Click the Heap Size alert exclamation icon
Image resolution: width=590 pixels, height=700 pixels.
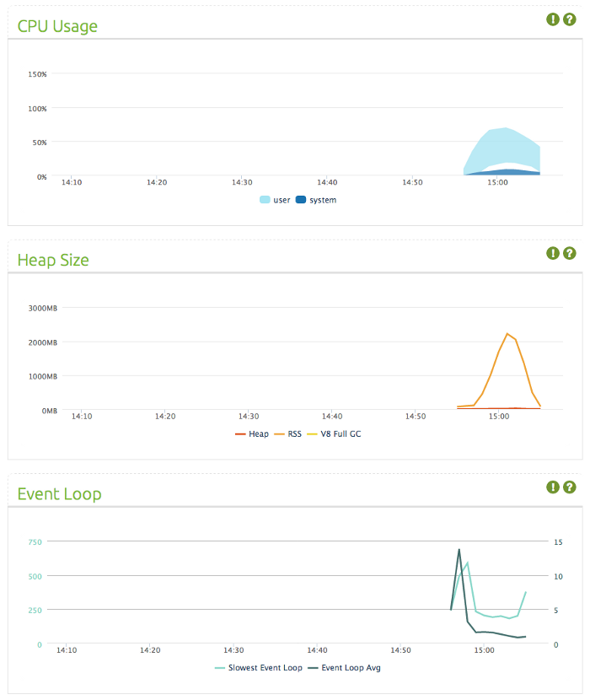click(553, 253)
